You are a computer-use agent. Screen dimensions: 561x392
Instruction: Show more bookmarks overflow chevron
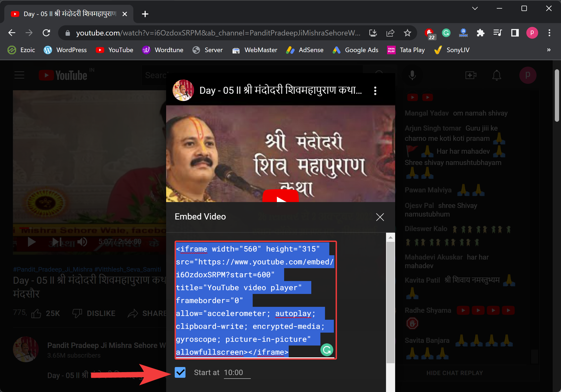(x=549, y=50)
